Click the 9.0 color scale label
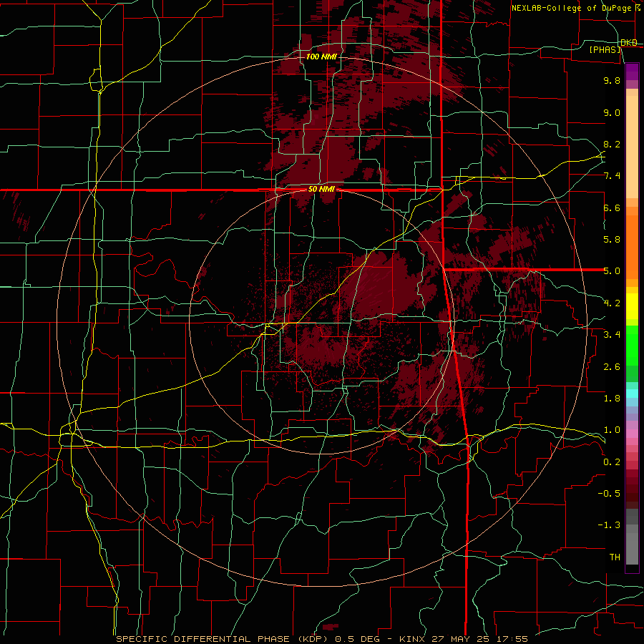This screenshot has height=644, width=644. tap(612, 112)
